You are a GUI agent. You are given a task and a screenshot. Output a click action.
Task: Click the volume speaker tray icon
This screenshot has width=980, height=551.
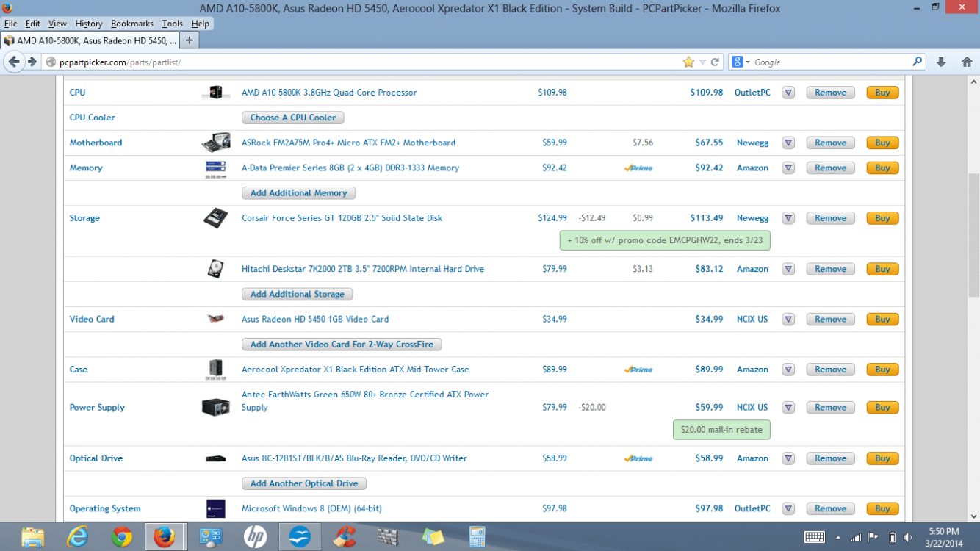pos(909,537)
